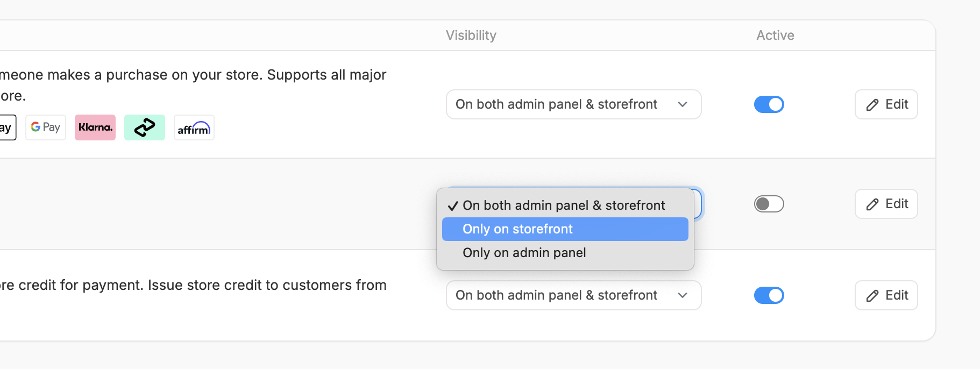980x369 pixels.
Task: Turn off the top row's Active toggle
Action: click(769, 104)
